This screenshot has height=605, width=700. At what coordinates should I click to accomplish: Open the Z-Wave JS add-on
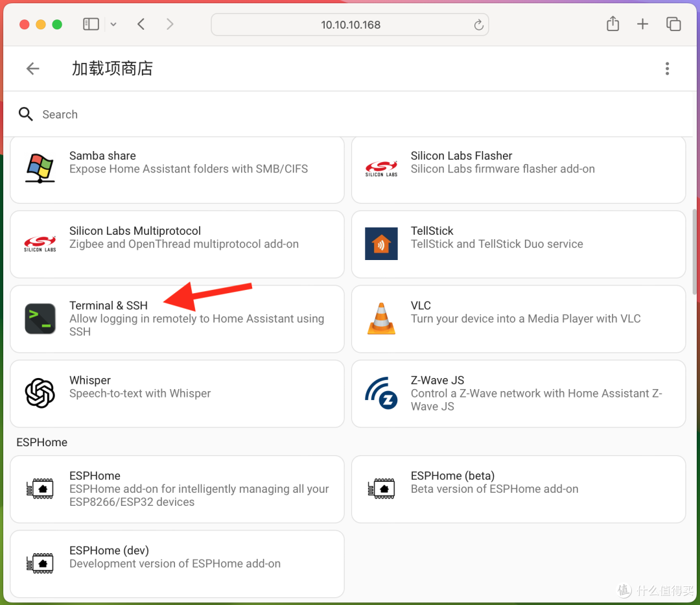(519, 394)
